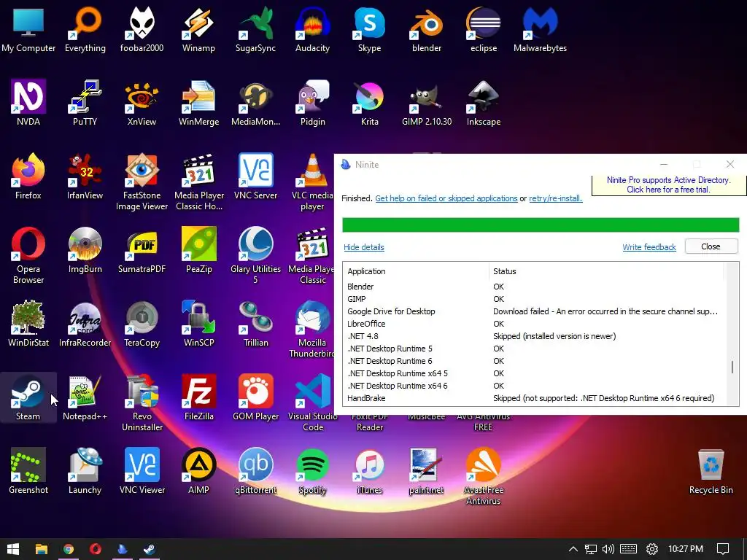Click the AIMP desktop icon
Image resolution: width=747 pixels, height=560 pixels.
click(198, 472)
